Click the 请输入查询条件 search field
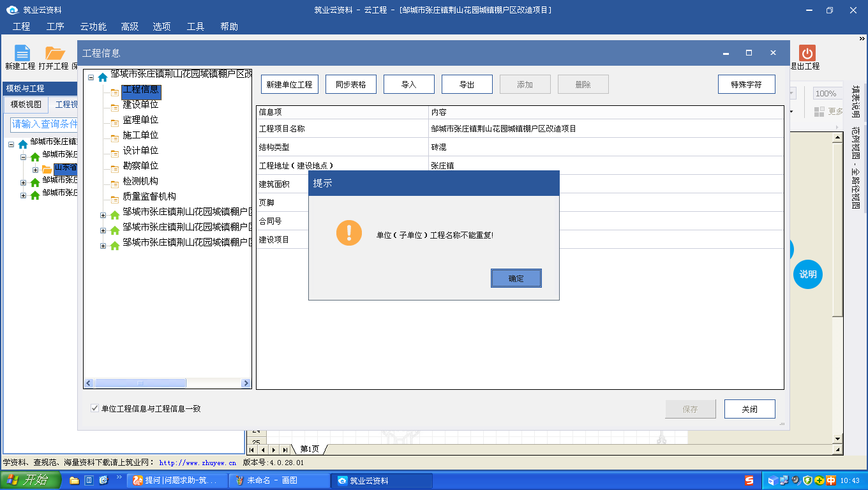 tap(43, 124)
